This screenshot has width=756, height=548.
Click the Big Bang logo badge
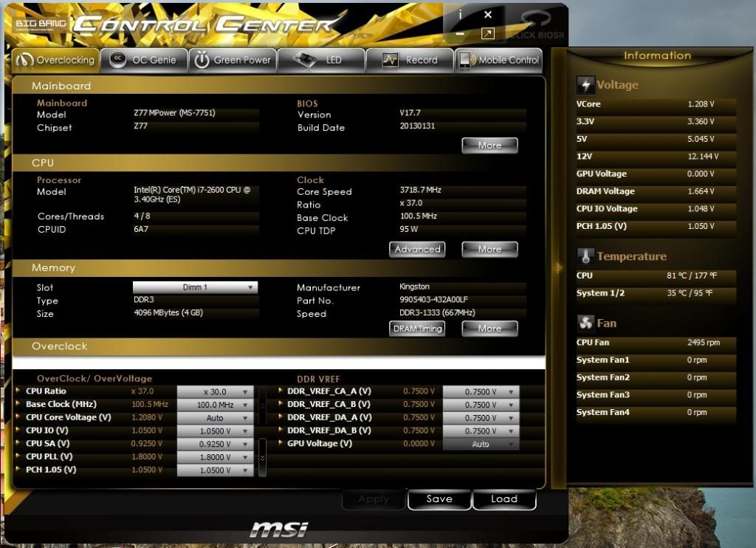pos(41,24)
